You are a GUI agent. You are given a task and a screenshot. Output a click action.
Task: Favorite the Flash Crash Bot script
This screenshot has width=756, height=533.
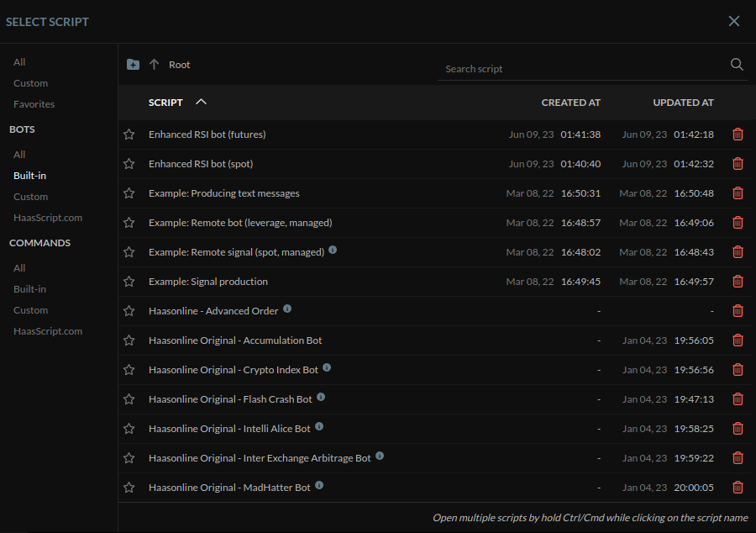[x=129, y=398]
